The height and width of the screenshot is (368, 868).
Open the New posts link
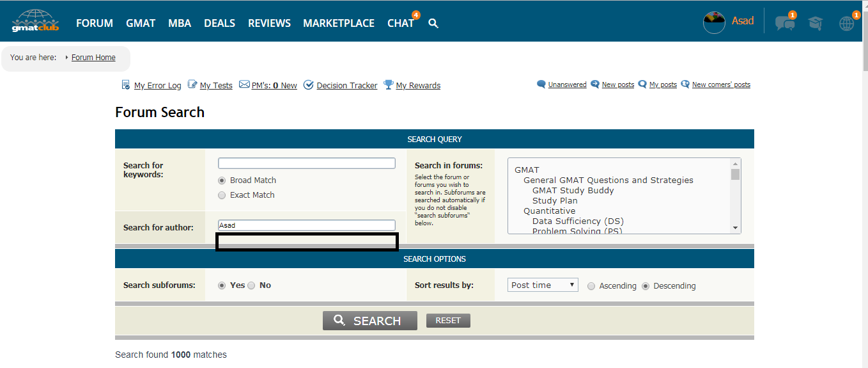point(618,84)
